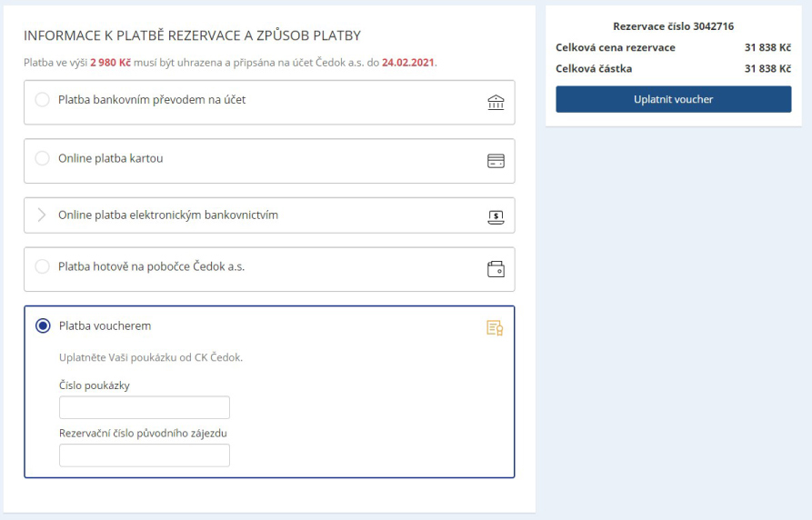This screenshot has height=520, width=812.
Task: Click the 'Platba bankovním převodem na účet' label text
Action: 152,99
